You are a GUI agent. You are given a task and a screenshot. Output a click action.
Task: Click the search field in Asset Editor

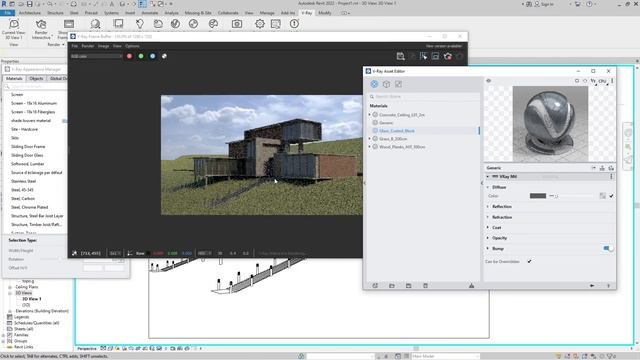point(424,97)
